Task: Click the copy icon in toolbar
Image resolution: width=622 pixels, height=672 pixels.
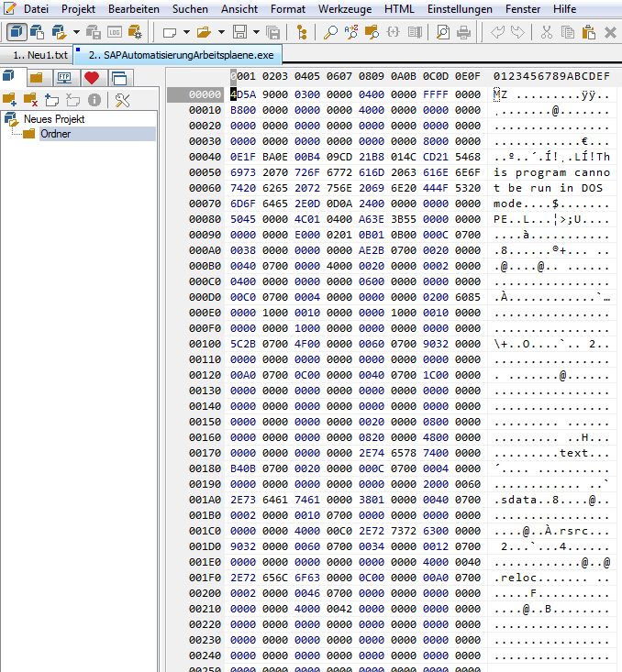Action: pos(568,32)
